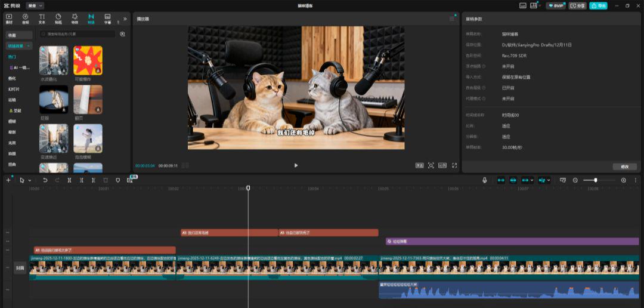Click the microphone voice-record icon
The height and width of the screenshot is (308, 644).
click(484, 180)
